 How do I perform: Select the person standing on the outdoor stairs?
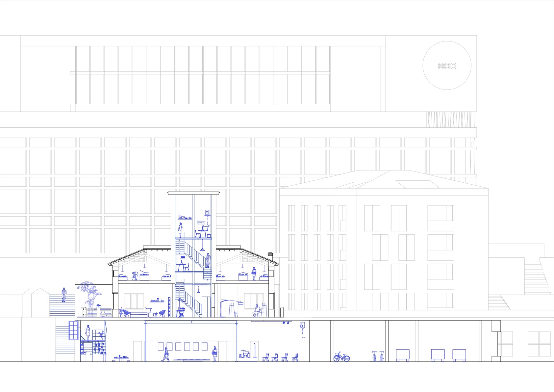click(x=63, y=295)
